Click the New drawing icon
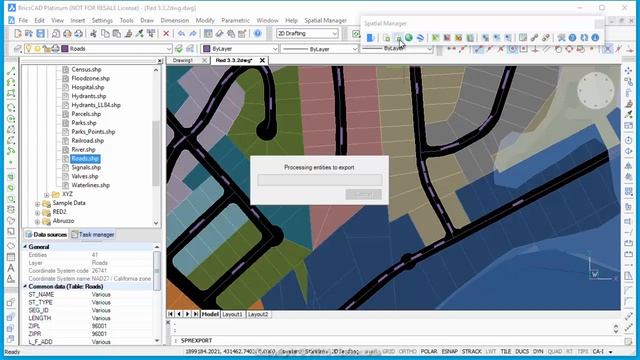The width and height of the screenshot is (640, 360). [x=18, y=33]
